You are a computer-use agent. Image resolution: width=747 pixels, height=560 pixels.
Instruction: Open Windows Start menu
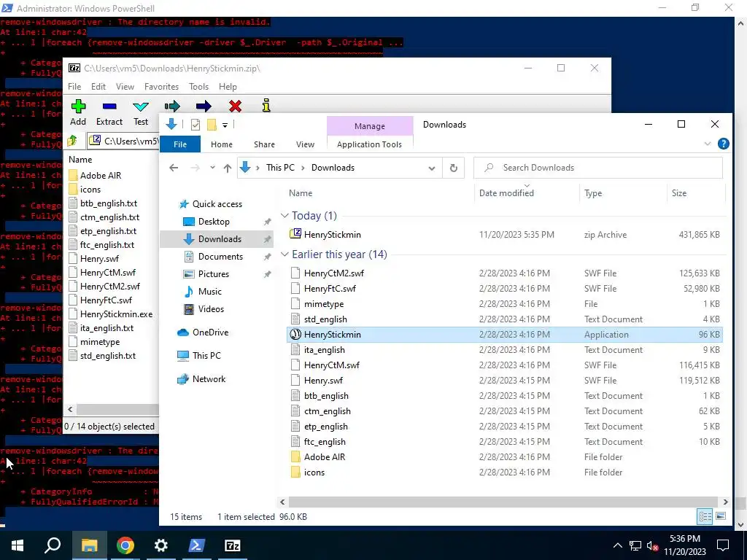click(x=18, y=545)
